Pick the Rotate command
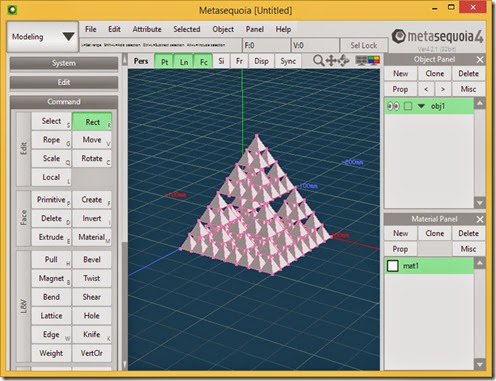 (92, 158)
